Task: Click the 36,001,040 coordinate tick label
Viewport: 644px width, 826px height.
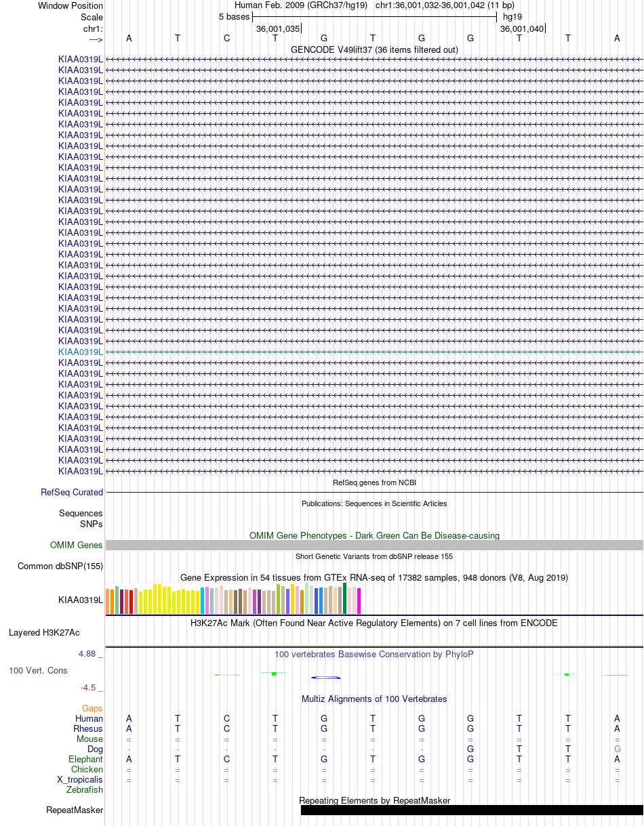Action: (x=522, y=28)
